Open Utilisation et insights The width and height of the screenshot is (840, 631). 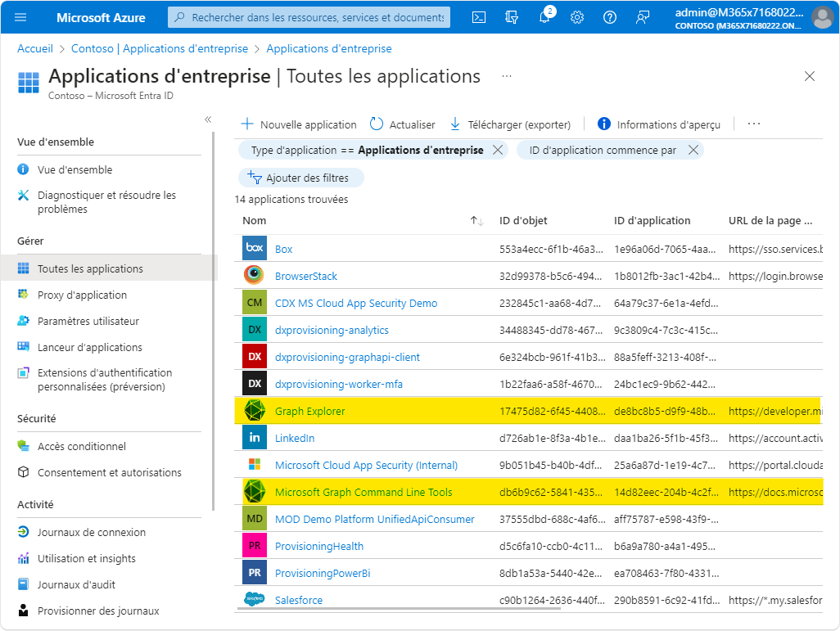(86, 559)
